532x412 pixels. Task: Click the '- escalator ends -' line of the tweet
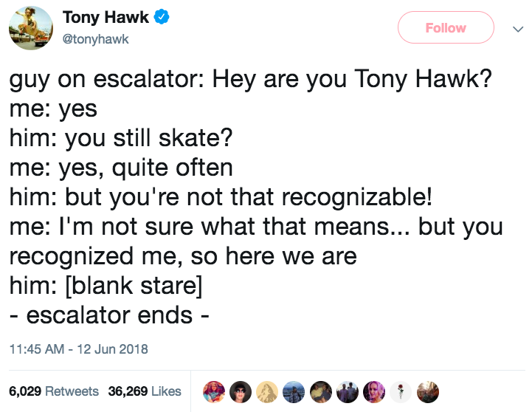coord(109,315)
